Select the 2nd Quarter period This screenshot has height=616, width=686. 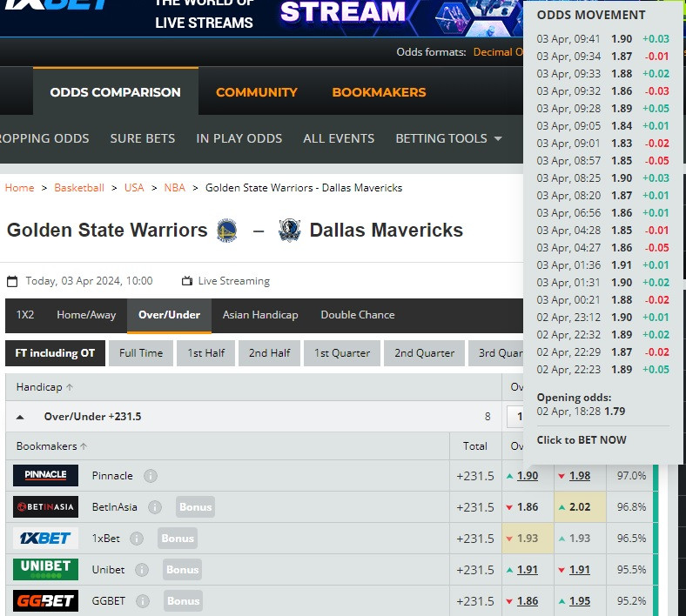click(424, 353)
